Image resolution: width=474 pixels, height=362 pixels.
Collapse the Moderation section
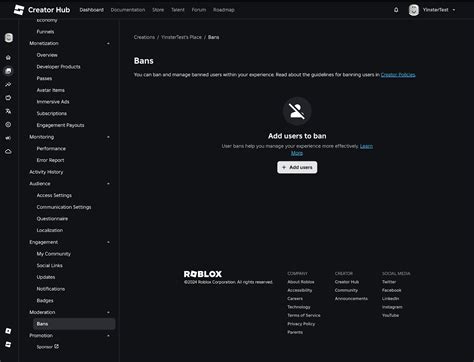tap(108, 312)
